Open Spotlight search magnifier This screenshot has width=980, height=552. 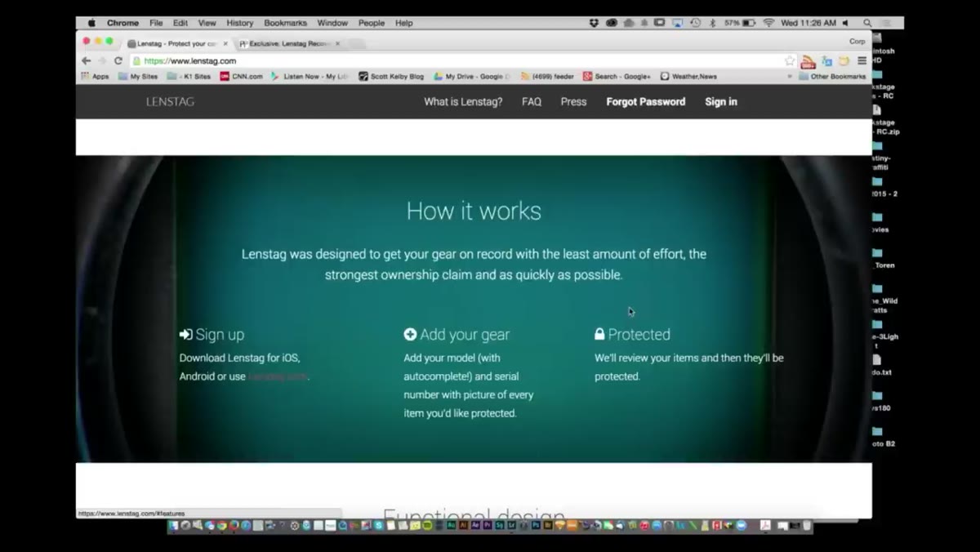point(867,23)
